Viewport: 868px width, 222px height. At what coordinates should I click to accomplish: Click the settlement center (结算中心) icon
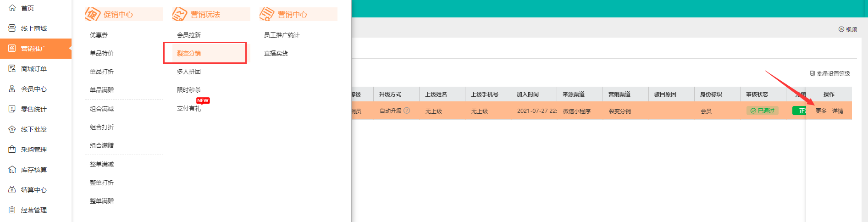tap(12, 190)
